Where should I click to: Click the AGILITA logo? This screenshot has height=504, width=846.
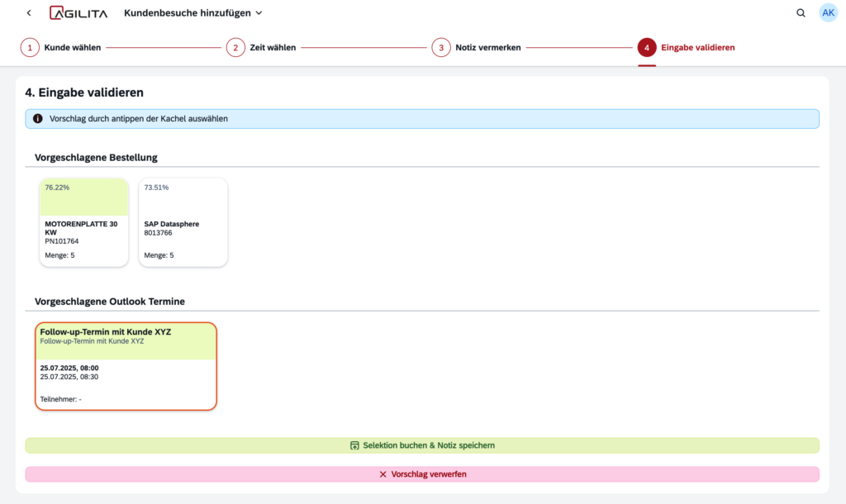[78, 13]
